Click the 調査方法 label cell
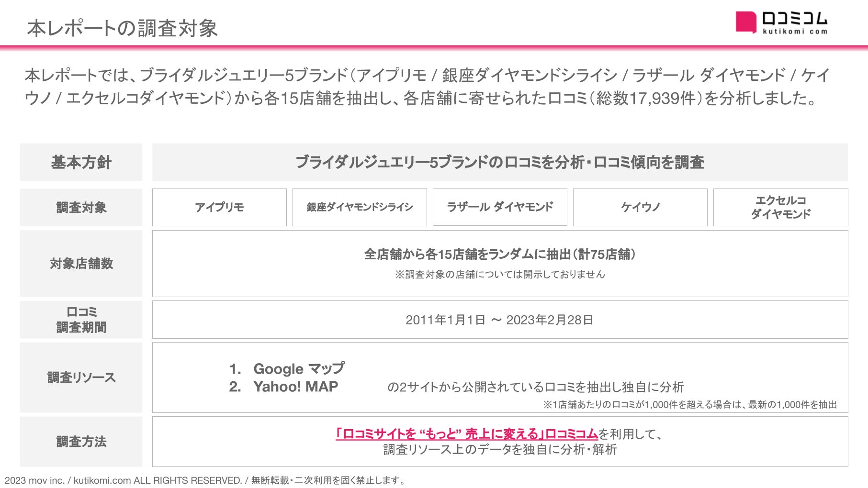This screenshot has height=488, width=868. [x=81, y=442]
